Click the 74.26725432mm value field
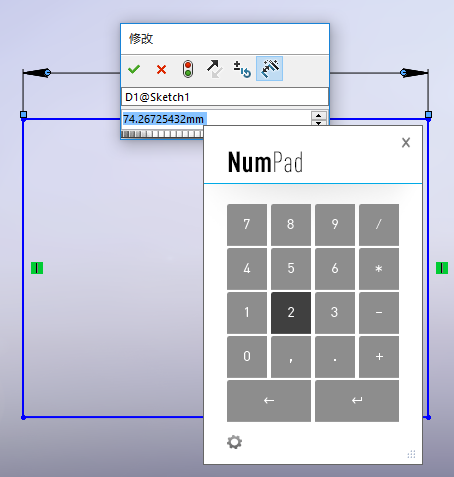Screen dimensions: 454x477 [x=216, y=119]
